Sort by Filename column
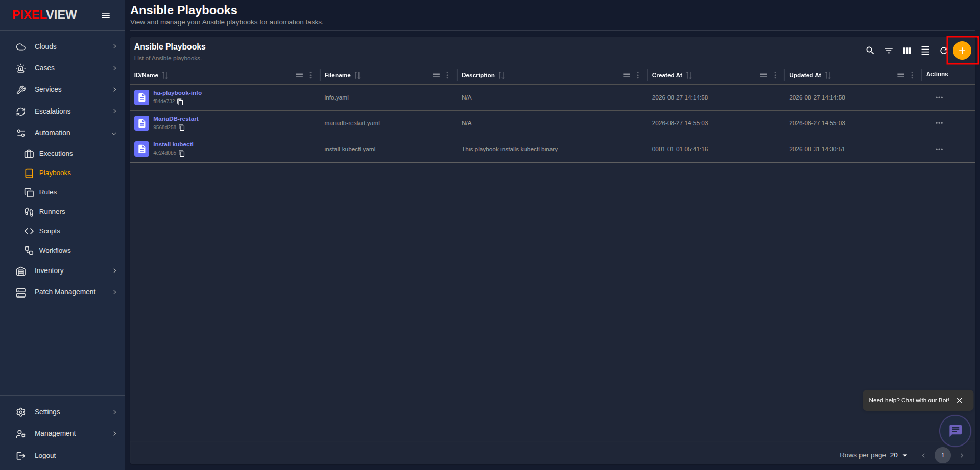 (357, 75)
